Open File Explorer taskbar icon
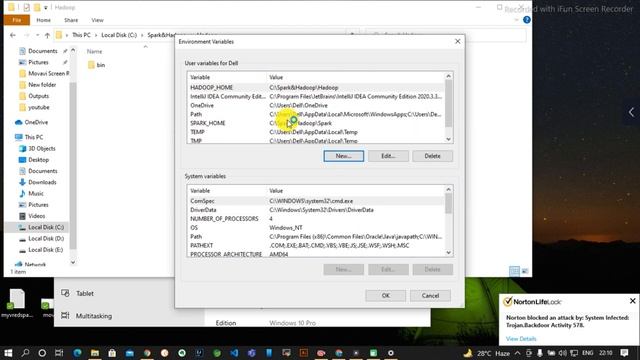640x360 pixels. [x=95, y=353]
